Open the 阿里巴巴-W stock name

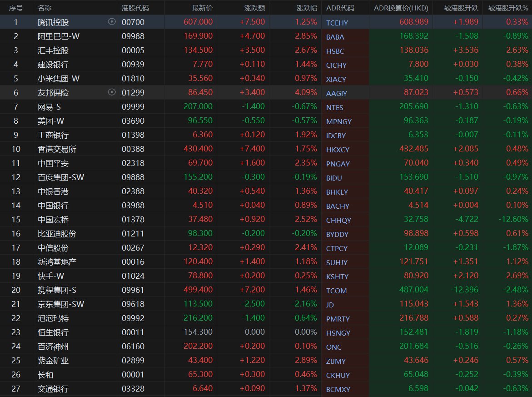tap(59, 36)
